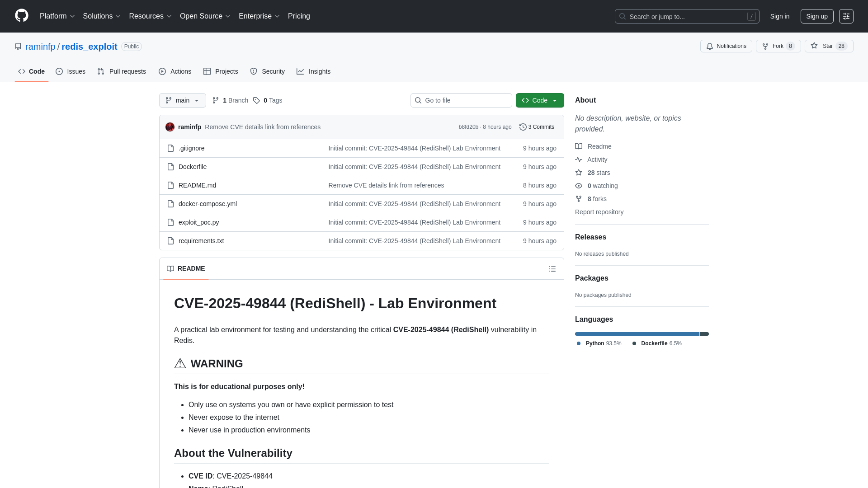Click the GitHub home logo

click(x=21, y=15)
